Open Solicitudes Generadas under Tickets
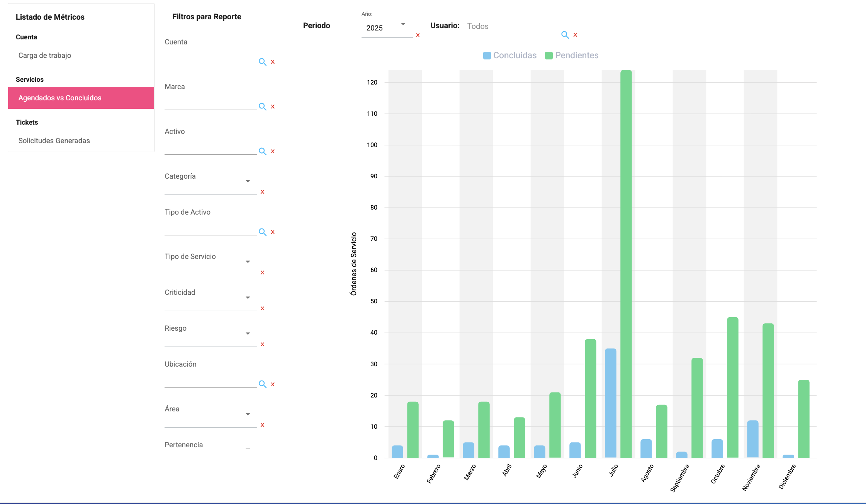The height and width of the screenshot is (504, 866). coord(54,140)
